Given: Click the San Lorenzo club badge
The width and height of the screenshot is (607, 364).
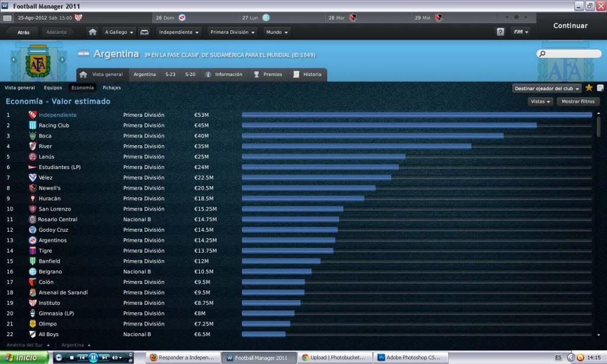Looking at the screenshot, I should click(x=33, y=209).
